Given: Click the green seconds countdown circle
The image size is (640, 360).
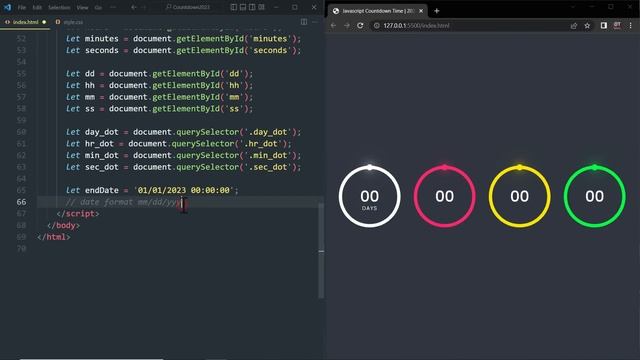Looking at the screenshot, I should coord(594,196).
